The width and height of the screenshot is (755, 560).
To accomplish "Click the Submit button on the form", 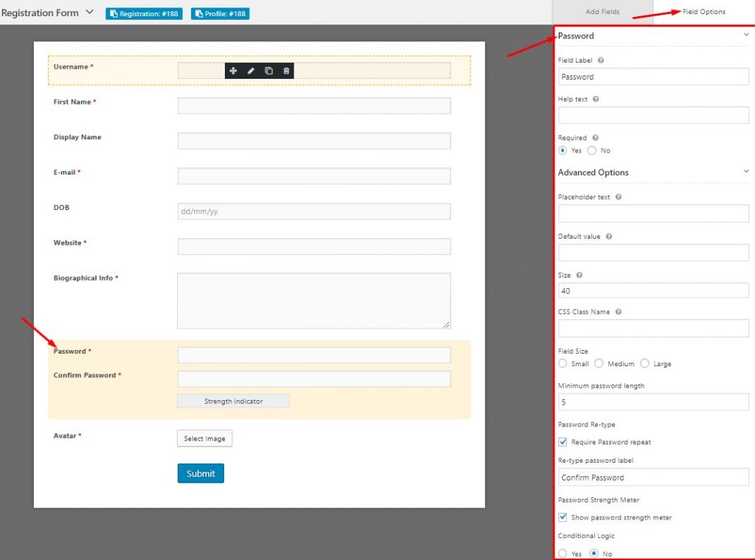I will pos(201,474).
